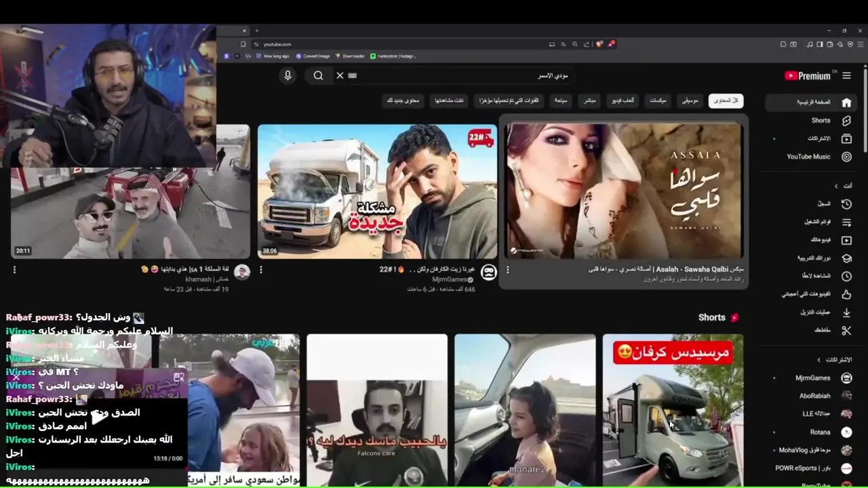Screen dimensions: 868x488
Task: Click the zoom magnifier icon in address bar
Action: [x=575, y=44]
